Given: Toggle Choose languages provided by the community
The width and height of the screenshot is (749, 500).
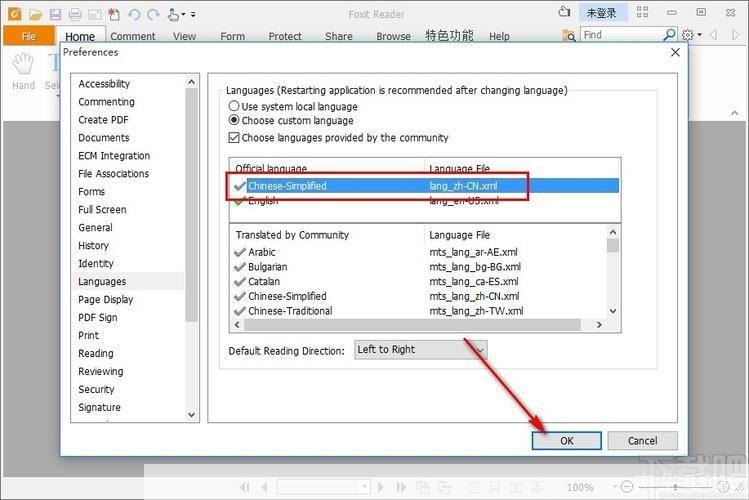Looking at the screenshot, I should 234,138.
